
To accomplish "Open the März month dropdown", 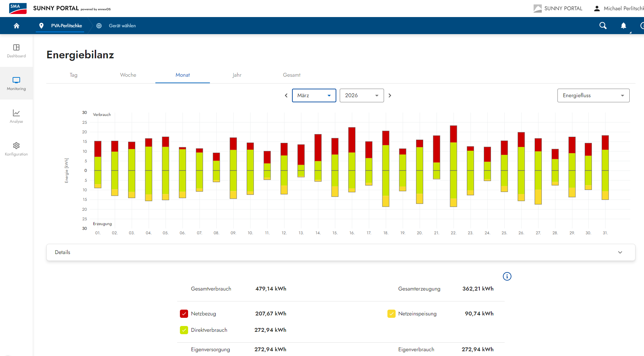I will coord(314,95).
